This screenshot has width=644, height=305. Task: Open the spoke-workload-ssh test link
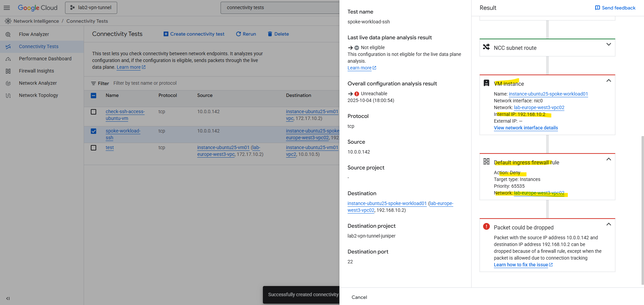pyautogui.click(x=123, y=134)
